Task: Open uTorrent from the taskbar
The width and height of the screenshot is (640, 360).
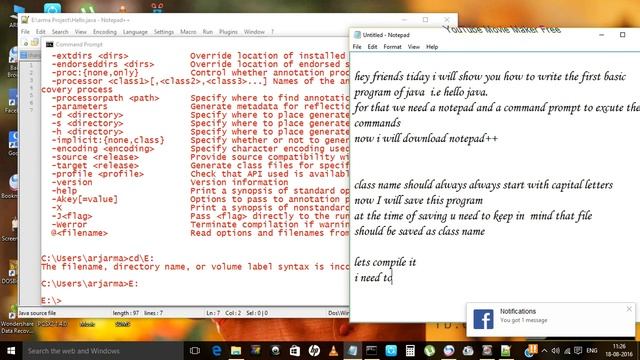Action: click(429, 351)
